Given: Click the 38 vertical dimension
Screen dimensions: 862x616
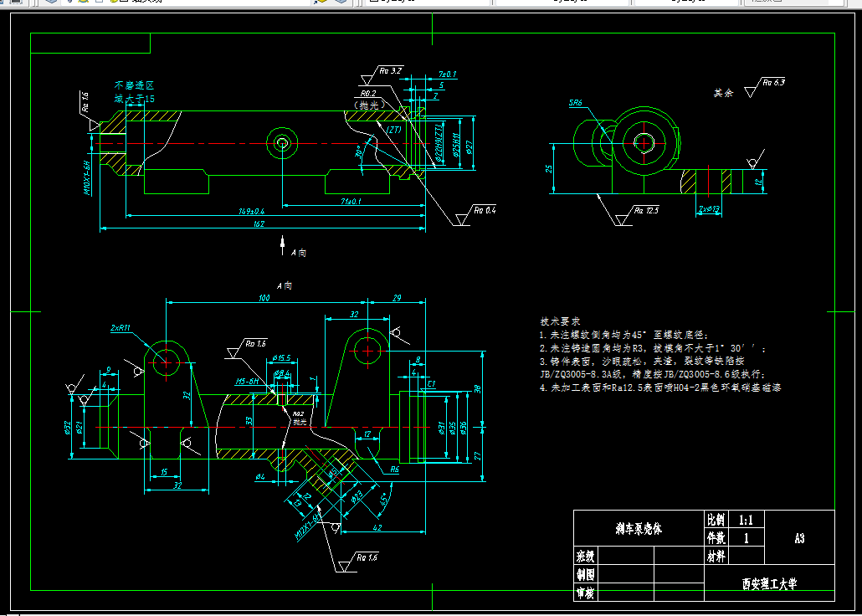Looking at the screenshot, I should point(478,388).
